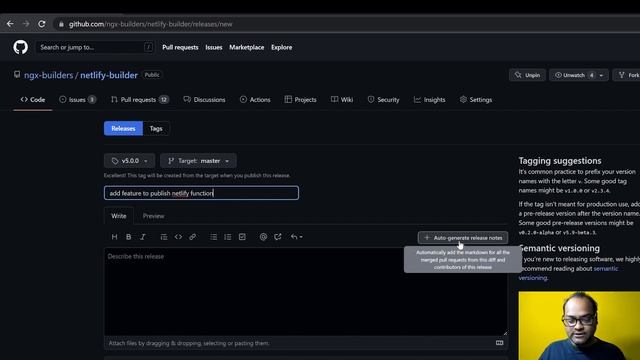Add a bulleted list icon
The image size is (640, 360).
tap(213, 237)
